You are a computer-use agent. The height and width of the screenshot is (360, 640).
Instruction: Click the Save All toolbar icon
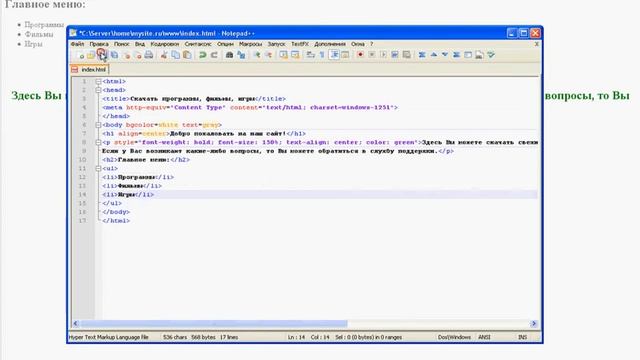click(x=115, y=55)
